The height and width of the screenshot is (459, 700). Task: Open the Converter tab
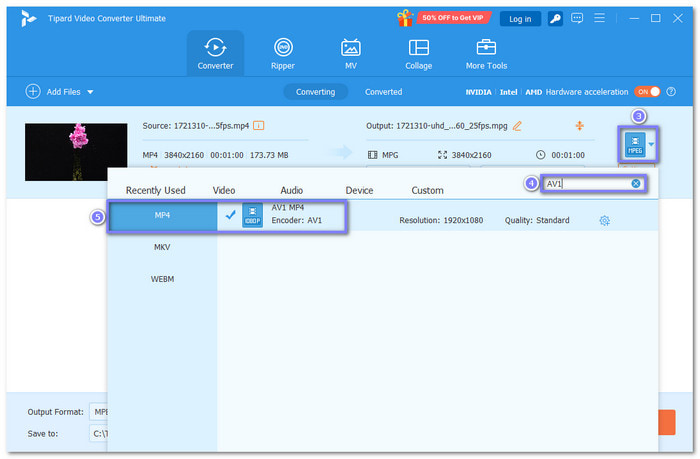(215, 53)
